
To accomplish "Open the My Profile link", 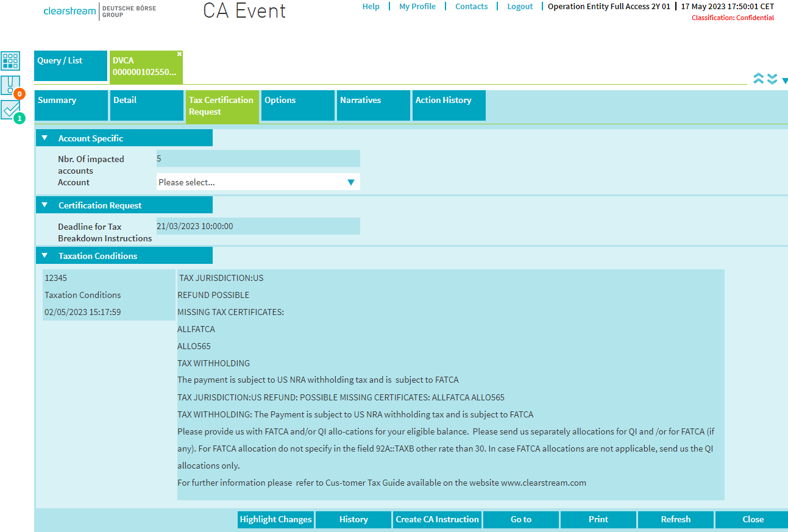I will (417, 7).
